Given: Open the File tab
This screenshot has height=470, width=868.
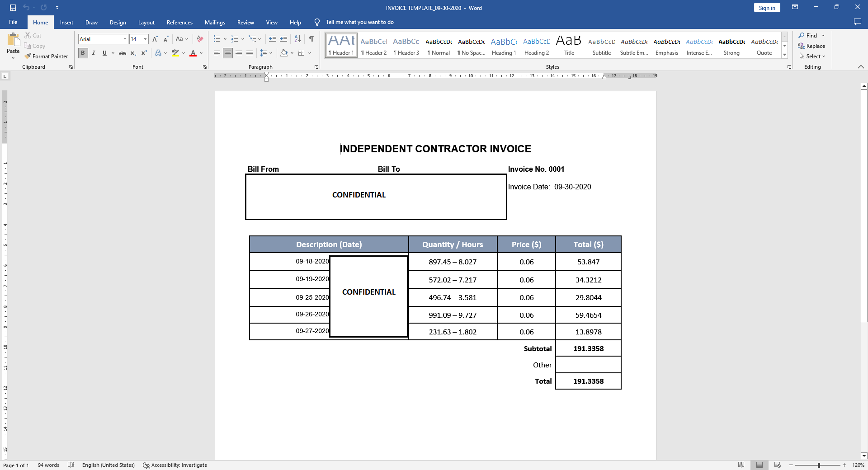Looking at the screenshot, I should [13, 22].
